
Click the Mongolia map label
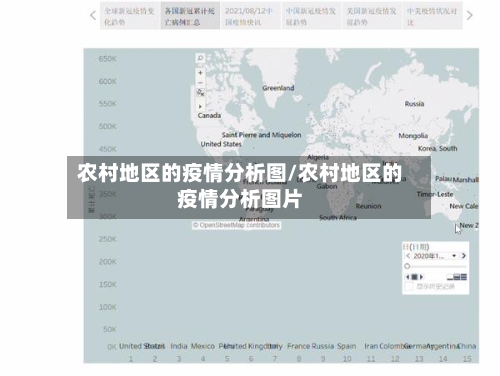click(x=413, y=136)
